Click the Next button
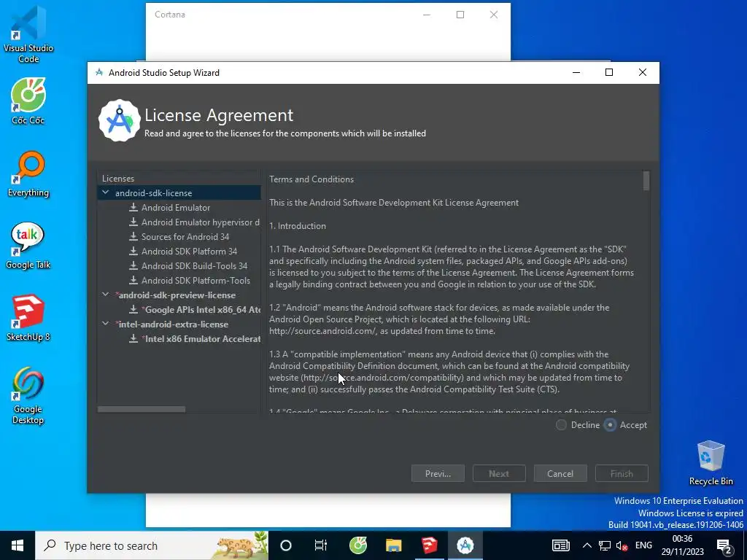Image resolution: width=747 pixels, height=560 pixels. tap(499, 474)
